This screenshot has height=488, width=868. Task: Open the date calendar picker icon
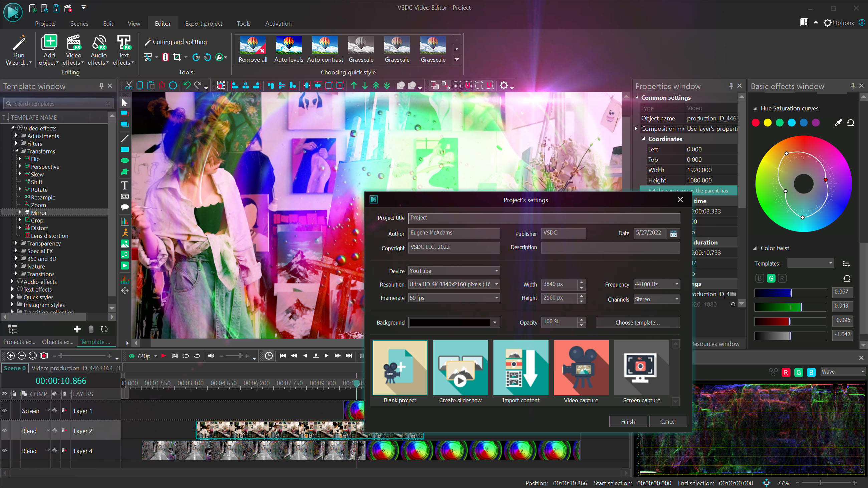click(673, 233)
